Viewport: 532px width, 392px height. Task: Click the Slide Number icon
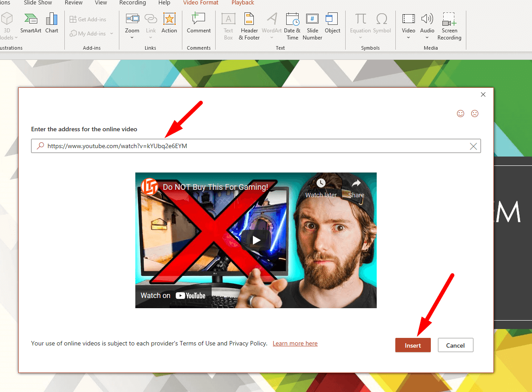[x=312, y=19]
